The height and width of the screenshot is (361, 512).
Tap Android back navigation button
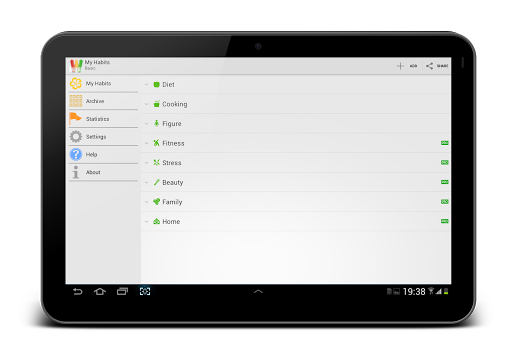coord(78,292)
